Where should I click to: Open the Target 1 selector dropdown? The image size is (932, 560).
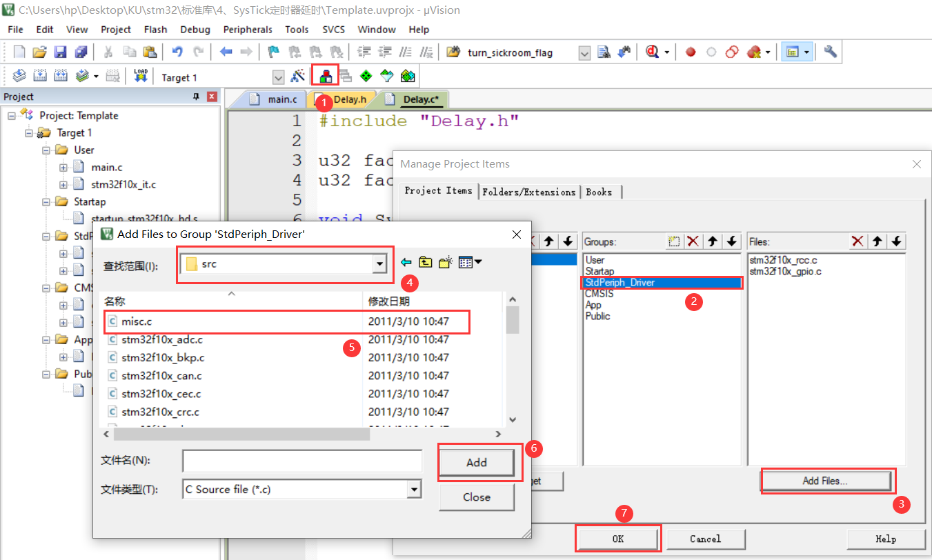[x=278, y=77]
